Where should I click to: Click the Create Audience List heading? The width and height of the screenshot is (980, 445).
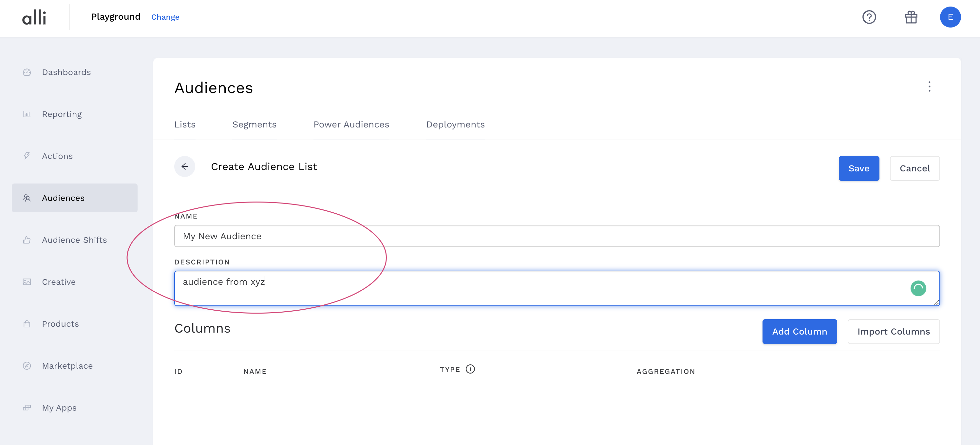[264, 167]
